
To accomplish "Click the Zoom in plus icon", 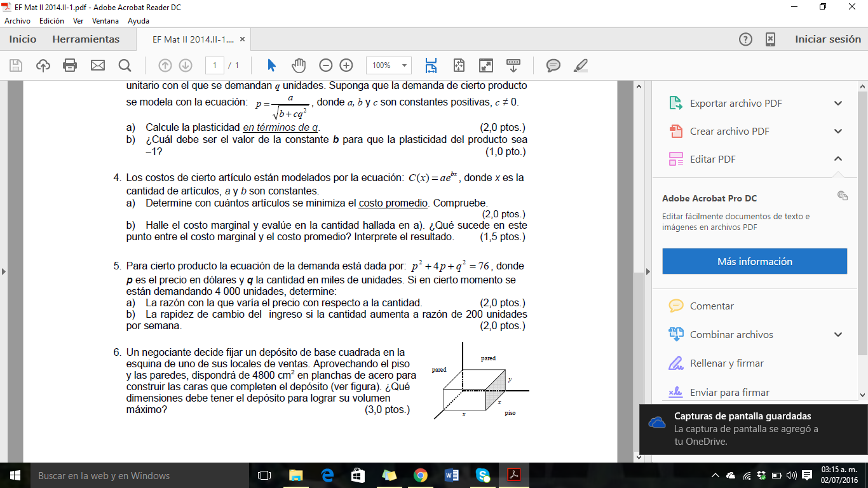I will tap(346, 65).
